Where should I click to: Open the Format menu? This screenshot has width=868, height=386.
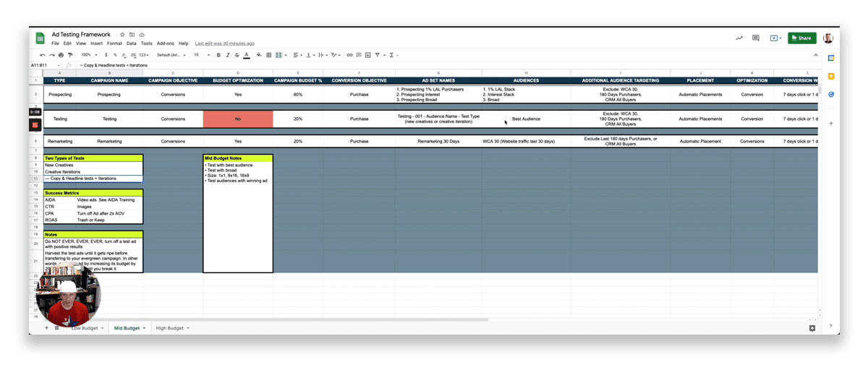[114, 43]
